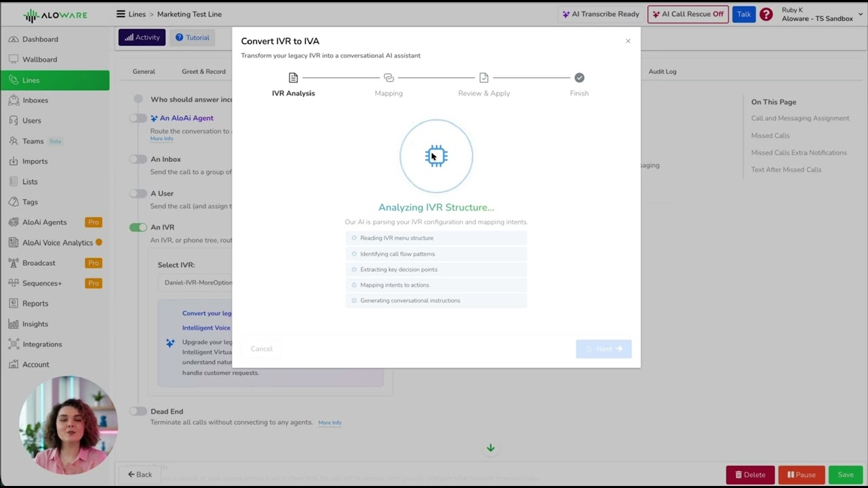Viewport: 868px width, 488px height.
Task: Open the Imports sidebar icon
Action: point(14,161)
